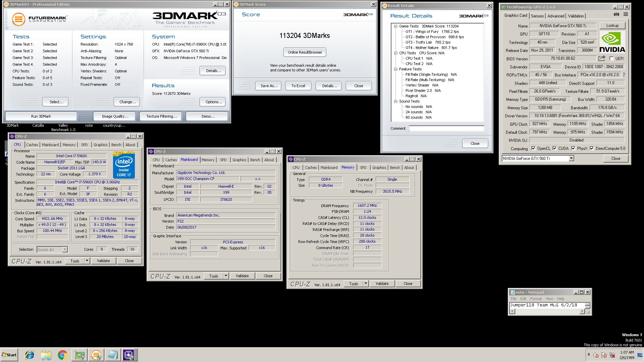The width and height of the screenshot is (644, 362).
Task: Open Tools dropdown arrow in CPU-Z CPU window
Action: (87, 261)
